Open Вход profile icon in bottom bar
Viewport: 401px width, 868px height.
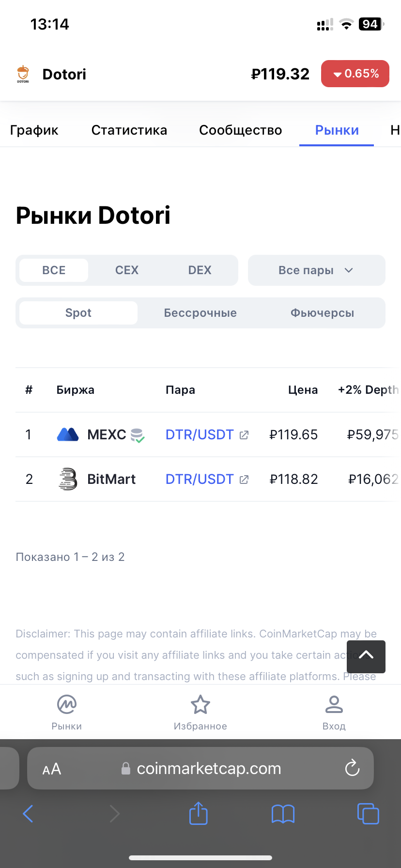(x=334, y=705)
